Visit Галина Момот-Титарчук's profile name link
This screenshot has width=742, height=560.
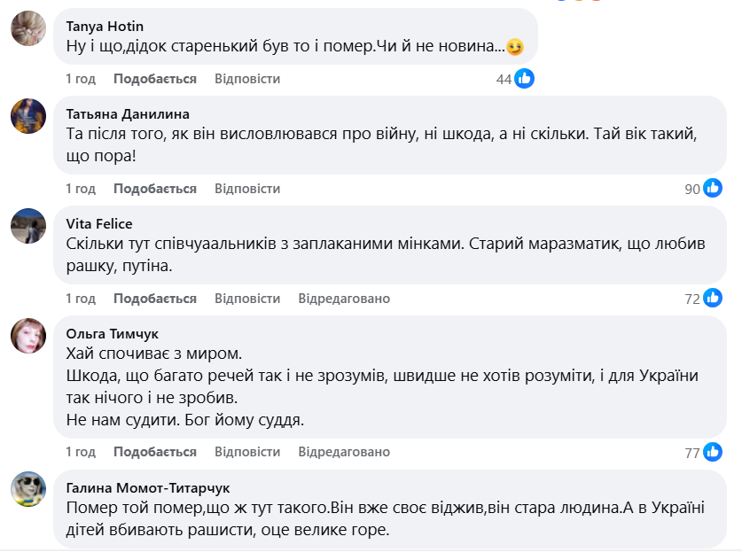[148, 487]
